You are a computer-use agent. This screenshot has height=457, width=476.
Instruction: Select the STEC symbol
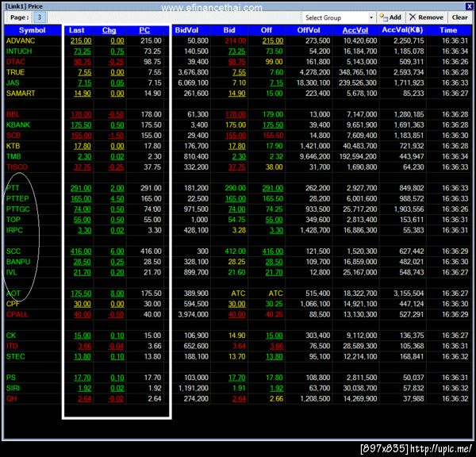click(16, 356)
